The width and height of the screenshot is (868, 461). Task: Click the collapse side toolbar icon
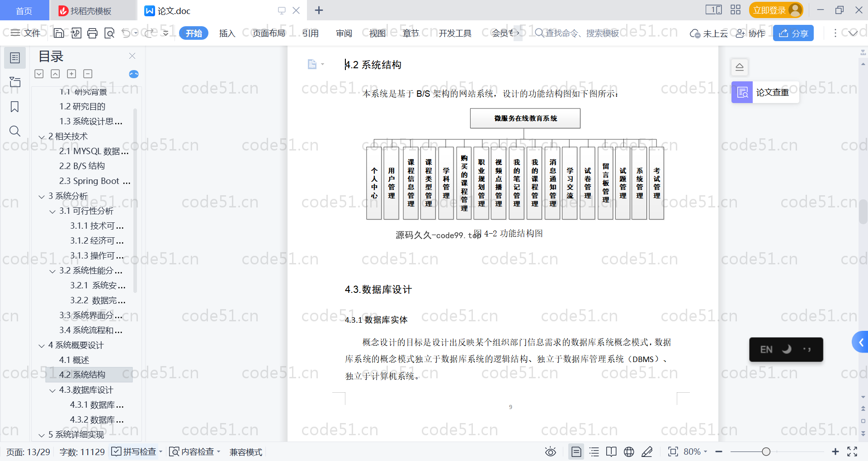pos(740,67)
